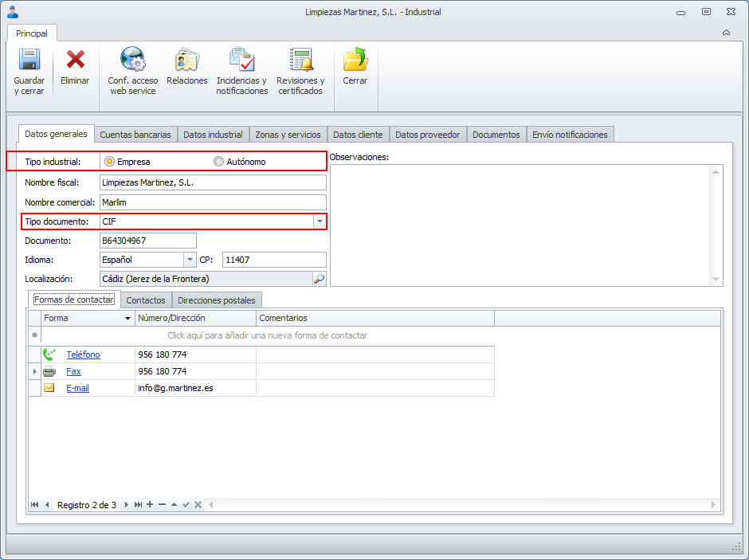This screenshot has width=749, height=560.
Task: Click the E-mail envelope row icon
Action: pyautogui.click(x=49, y=388)
